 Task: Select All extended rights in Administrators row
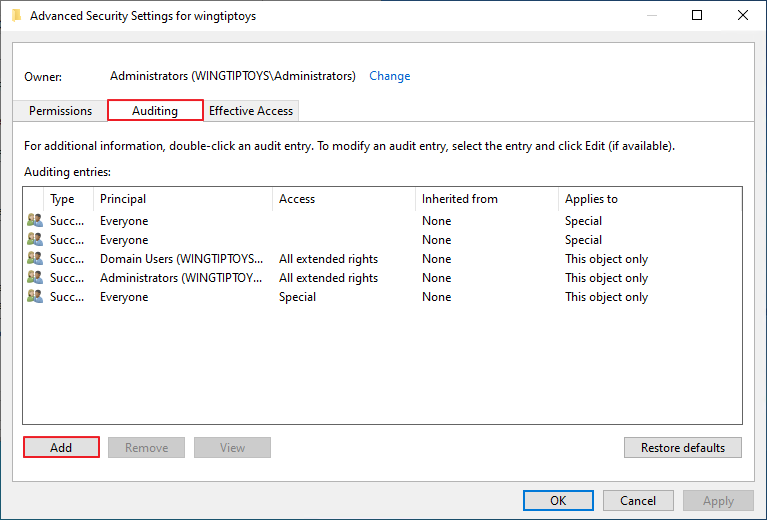click(328, 278)
